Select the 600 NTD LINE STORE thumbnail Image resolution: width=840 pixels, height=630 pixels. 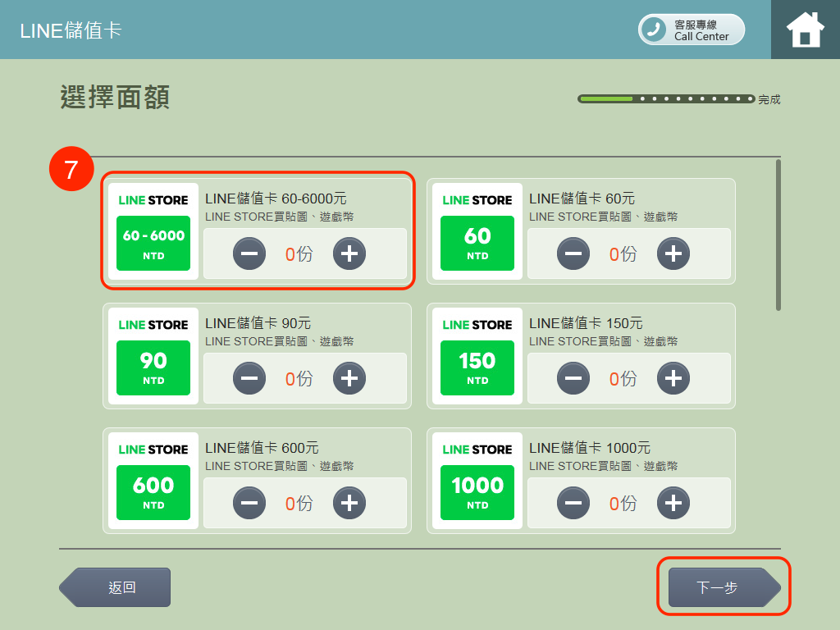point(153,481)
